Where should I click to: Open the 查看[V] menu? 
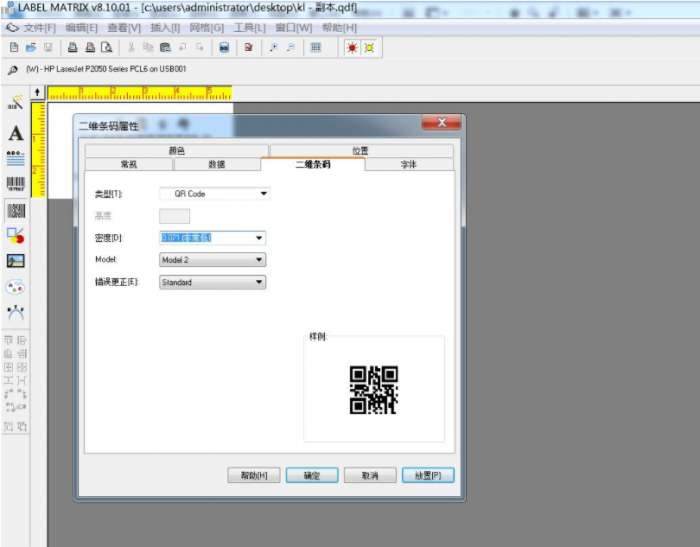[x=124, y=28]
